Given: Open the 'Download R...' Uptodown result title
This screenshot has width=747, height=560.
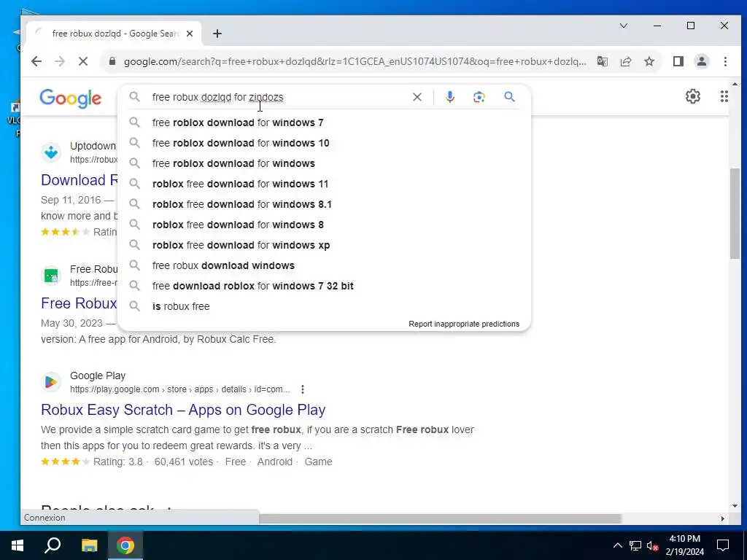Looking at the screenshot, I should point(79,180).
